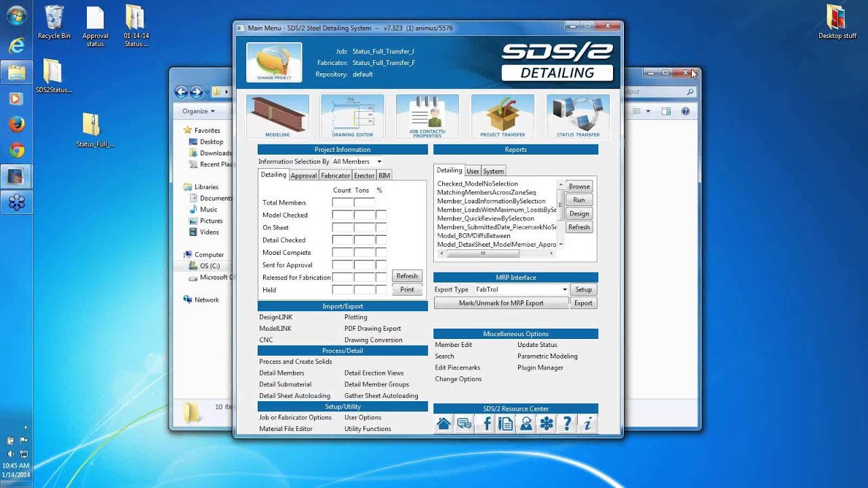This screenshot has height=488, width=868.
Task: Open the PDF Drawing Export option
Action: (372, 329)
